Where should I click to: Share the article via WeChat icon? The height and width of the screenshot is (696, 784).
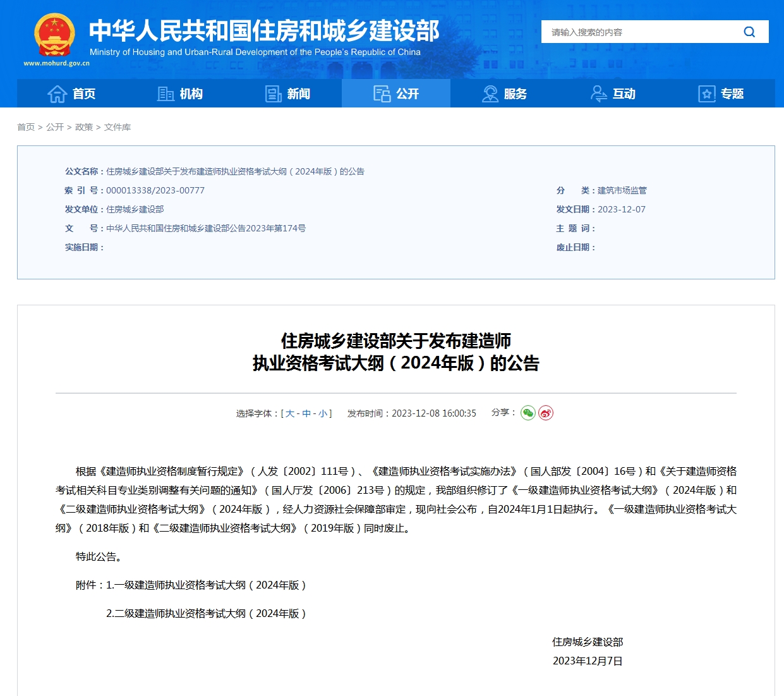point(528,413)
